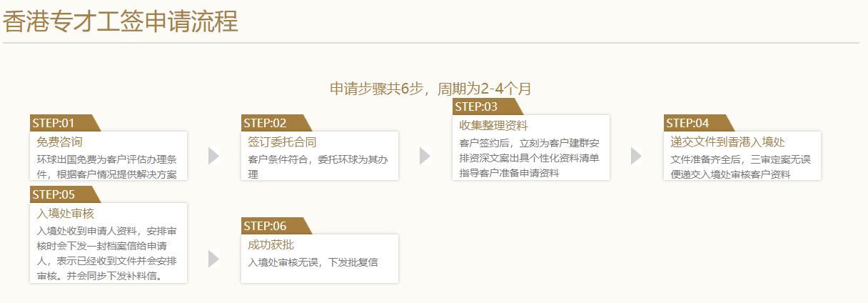
Task: Click arrow between STEP:03 and STEP:04 cards
Action: click(636, 156)
